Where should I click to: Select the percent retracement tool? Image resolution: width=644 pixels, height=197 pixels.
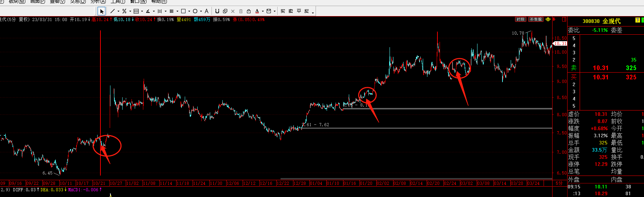tap(124, 11)
